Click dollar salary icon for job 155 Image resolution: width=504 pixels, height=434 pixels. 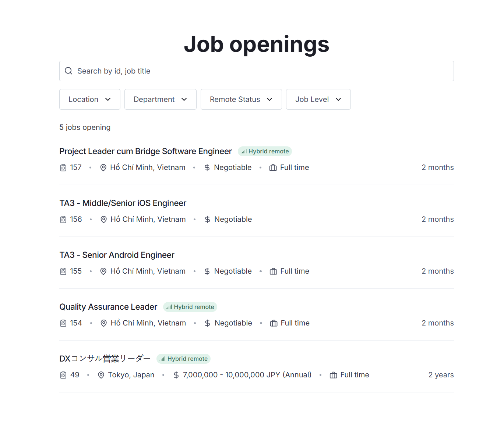[207, 271]
